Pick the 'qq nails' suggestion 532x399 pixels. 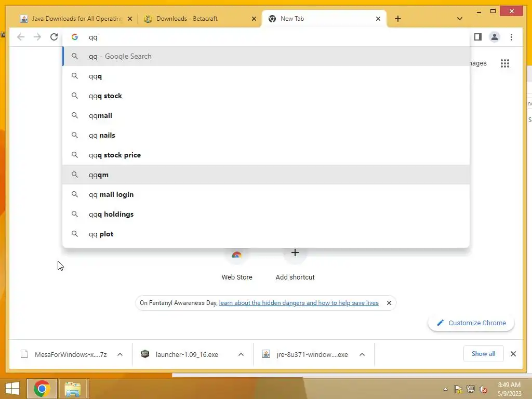(266, 135)
